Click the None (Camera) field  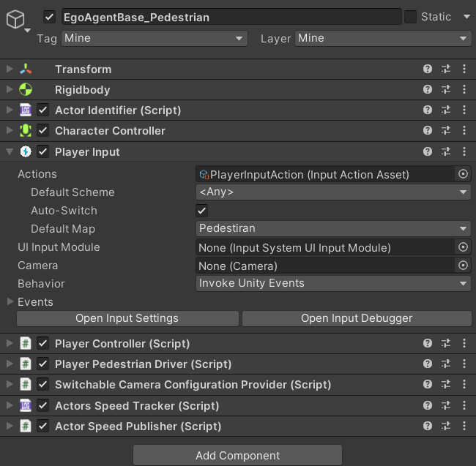click(x=325, y=266)
